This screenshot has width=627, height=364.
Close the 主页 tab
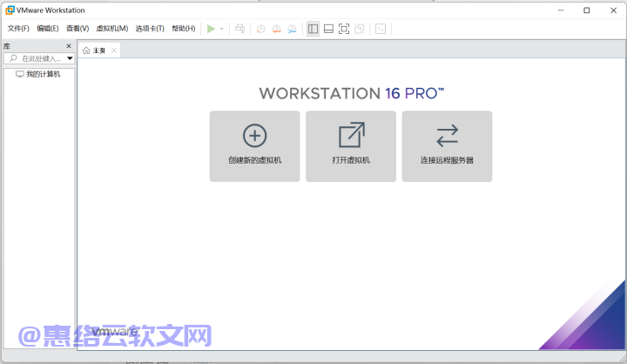[x=114, y=51]
